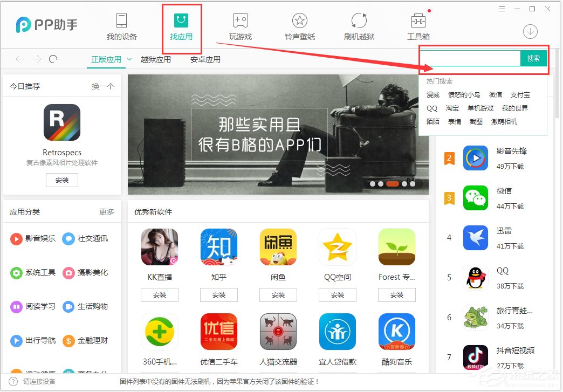Open the 酷狗音乐 app icon
This screenshot has height=392, width=563.
397,332
